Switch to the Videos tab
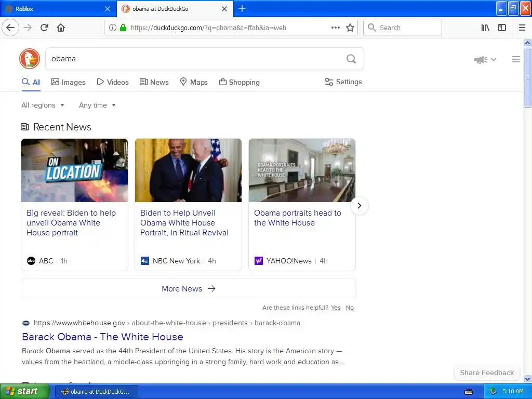532x399 pixels. [113, 82]
